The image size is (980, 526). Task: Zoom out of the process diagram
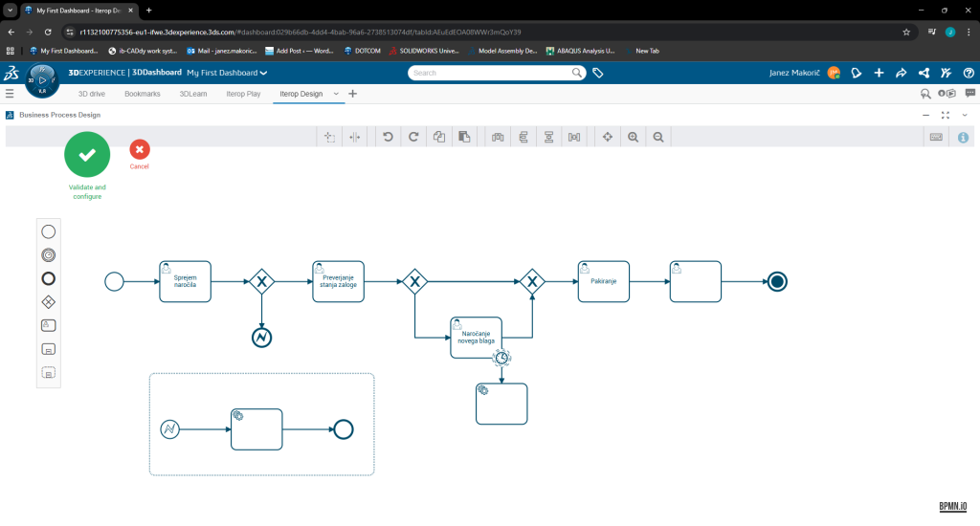(x=658, y=138)
